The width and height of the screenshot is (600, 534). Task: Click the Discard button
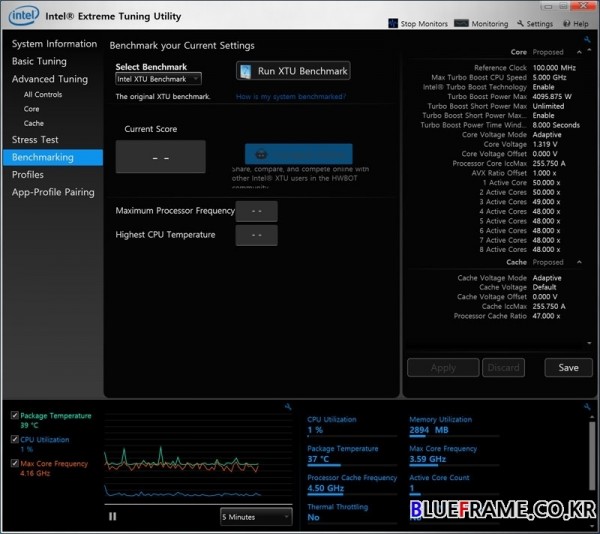pos(503,368)
